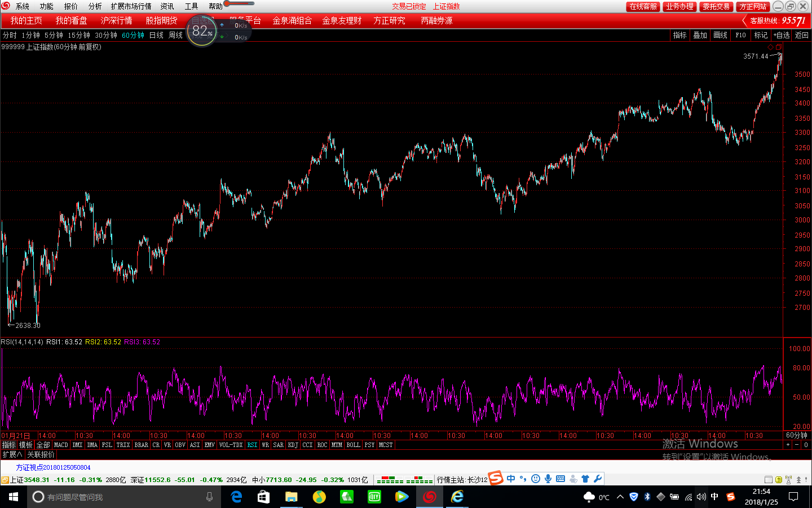Image resolution: width=812 pixels, height=508 pixels.
Task: Click the 委托交易 button
Action: click(x=716, y=6)
